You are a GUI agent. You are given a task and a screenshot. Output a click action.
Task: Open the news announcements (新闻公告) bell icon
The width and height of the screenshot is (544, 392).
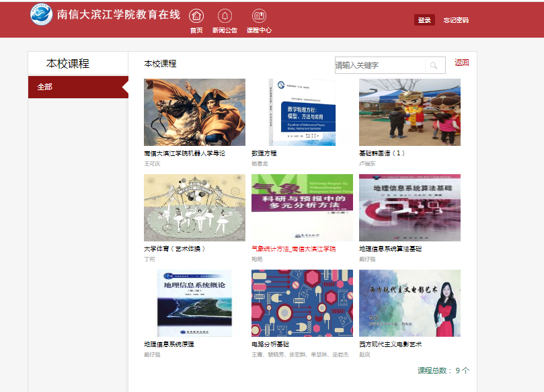(x=225, y=16)
